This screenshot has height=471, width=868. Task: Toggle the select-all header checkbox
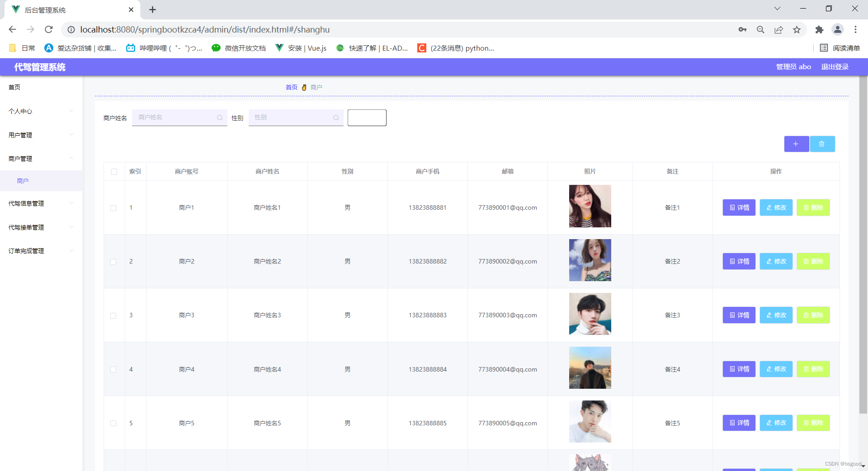[114, 172]
